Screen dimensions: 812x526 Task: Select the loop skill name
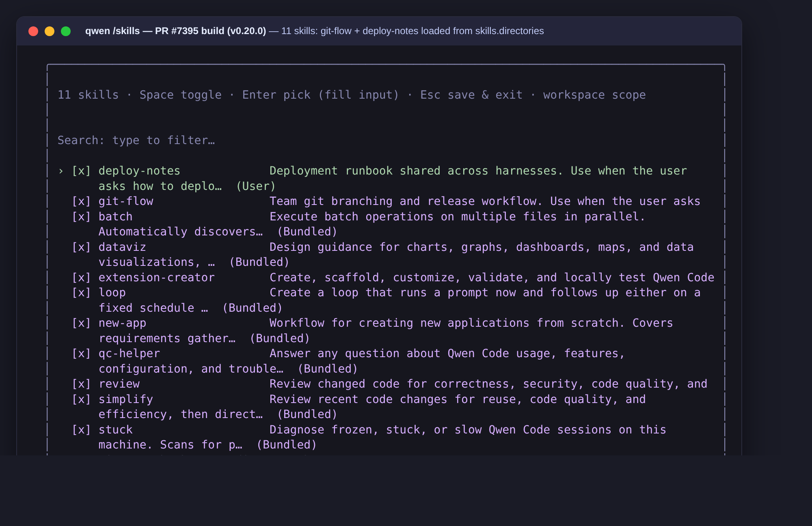point(112,293)
